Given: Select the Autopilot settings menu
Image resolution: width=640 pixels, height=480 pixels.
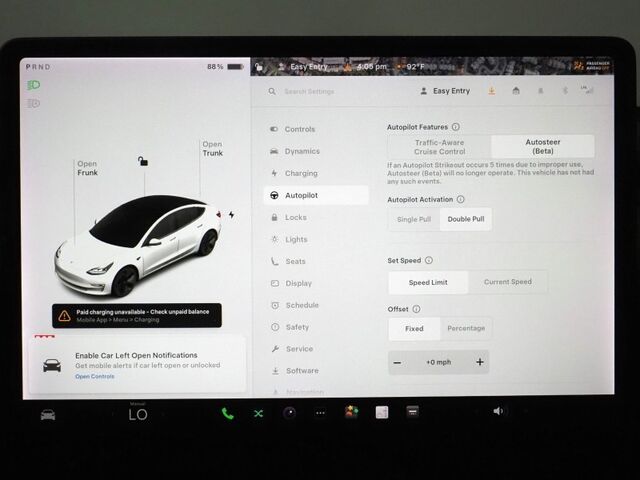Looking at the screenshot, I should 316,195.
